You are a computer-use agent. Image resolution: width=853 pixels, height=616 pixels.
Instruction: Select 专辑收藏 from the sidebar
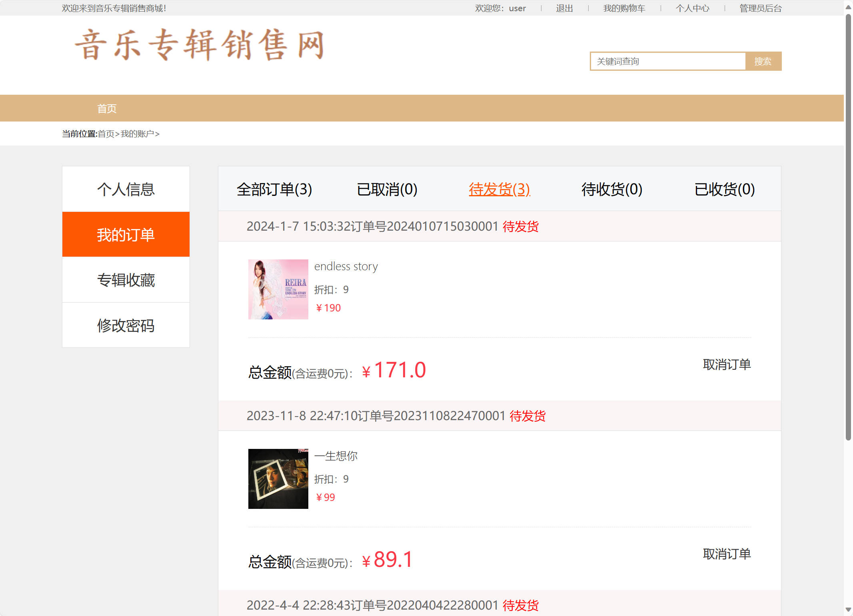(x=126, y=280)
